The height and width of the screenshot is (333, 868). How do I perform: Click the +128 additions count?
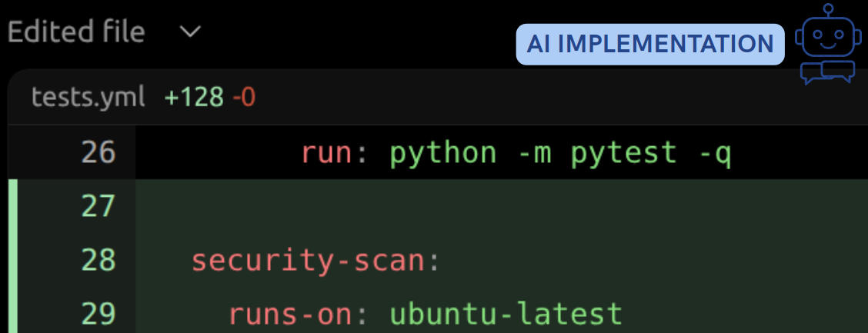coord(195,98)
